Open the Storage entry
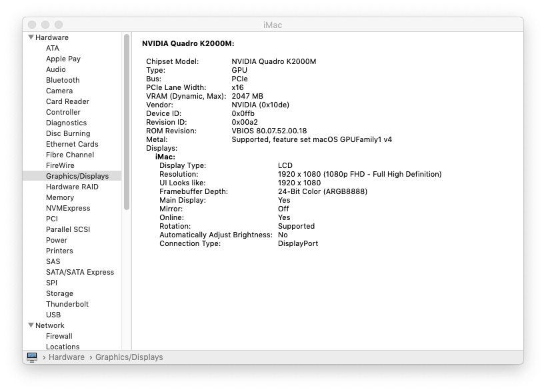This screenshot has width=546, height=392. pyautogui.click(x=59, y=294)
